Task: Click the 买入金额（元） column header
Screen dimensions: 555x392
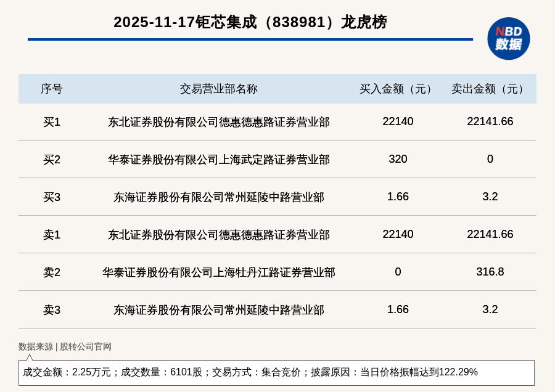Action: (x=398, y=89)
